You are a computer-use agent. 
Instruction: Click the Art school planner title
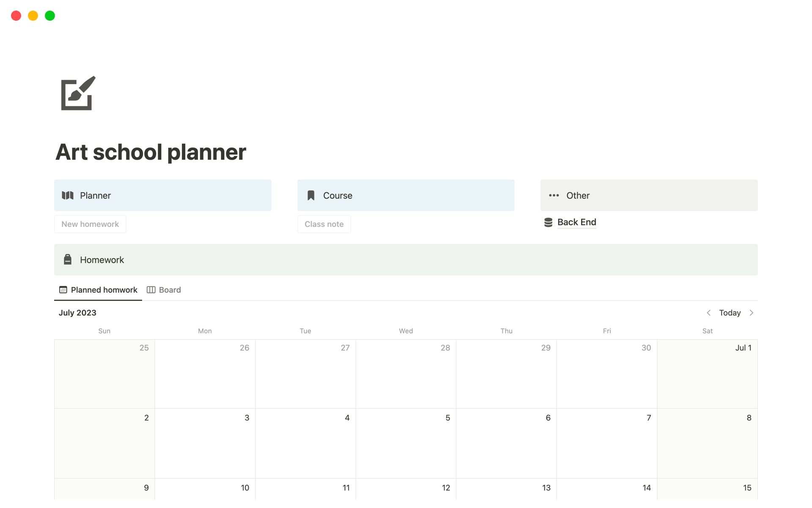pos(151,152)
